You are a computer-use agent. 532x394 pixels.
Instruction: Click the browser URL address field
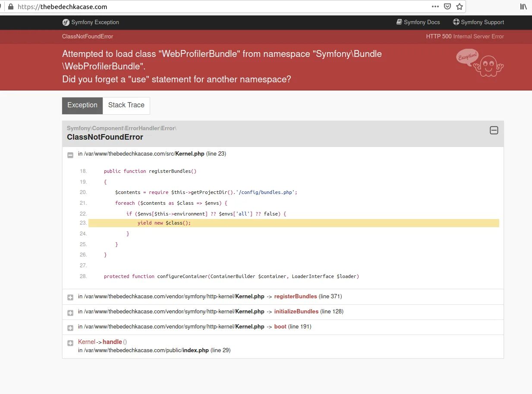(x=216, y=6)
